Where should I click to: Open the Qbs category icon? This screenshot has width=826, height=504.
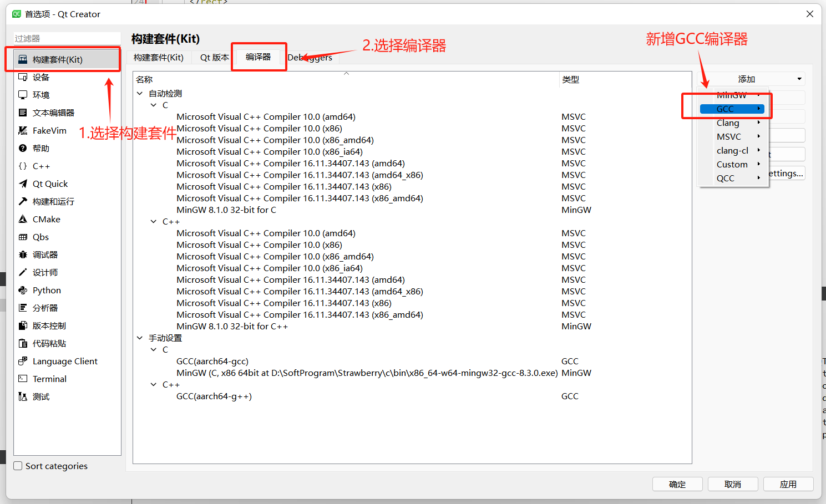click(23, 237)
